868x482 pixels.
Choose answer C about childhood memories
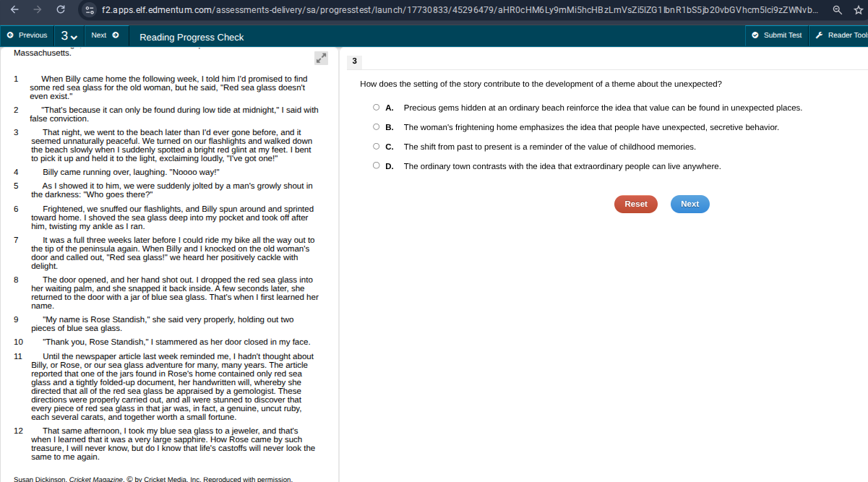(377, 147)
